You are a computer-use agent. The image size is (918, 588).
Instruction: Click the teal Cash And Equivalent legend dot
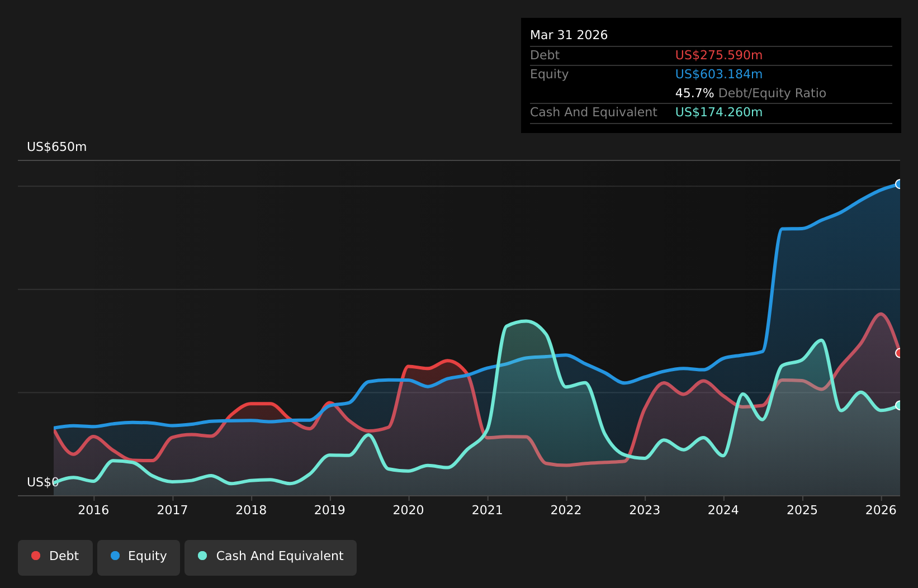202,556
